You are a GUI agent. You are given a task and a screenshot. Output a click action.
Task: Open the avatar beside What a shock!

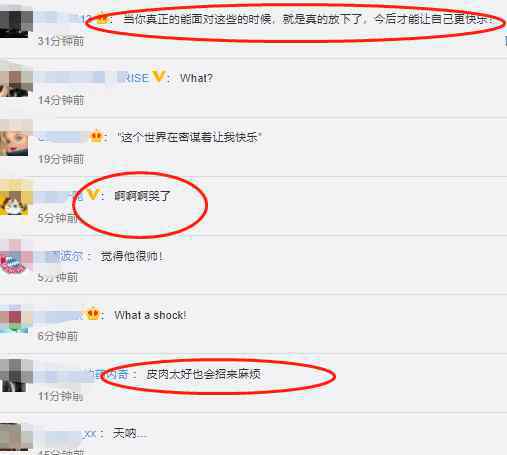[x=14, y=318]
